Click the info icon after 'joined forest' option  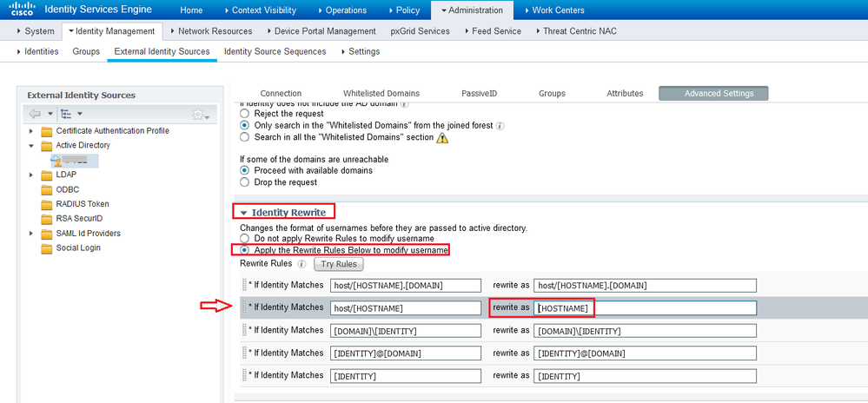[x=500, y=126]
